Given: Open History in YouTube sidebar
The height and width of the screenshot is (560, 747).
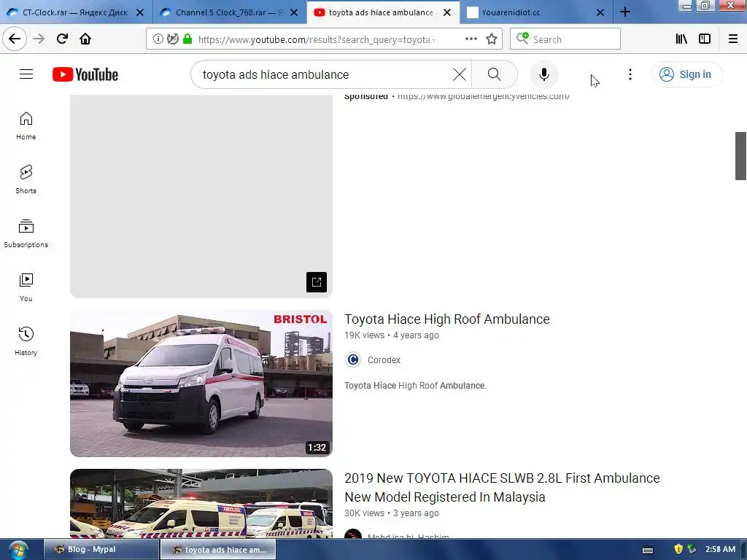Looking at the screenshot, I should (26, 341).
